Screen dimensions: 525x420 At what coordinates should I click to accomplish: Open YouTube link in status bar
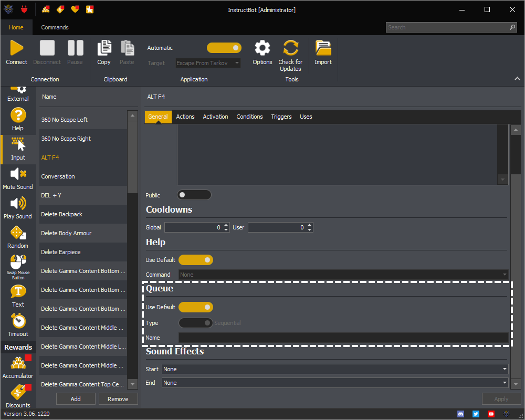click(x=491, y=414)
